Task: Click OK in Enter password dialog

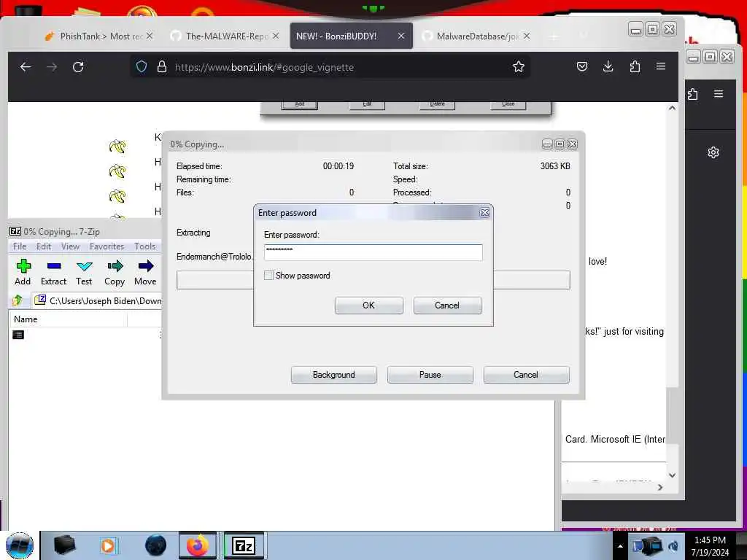Action: (x=368, y=306)
